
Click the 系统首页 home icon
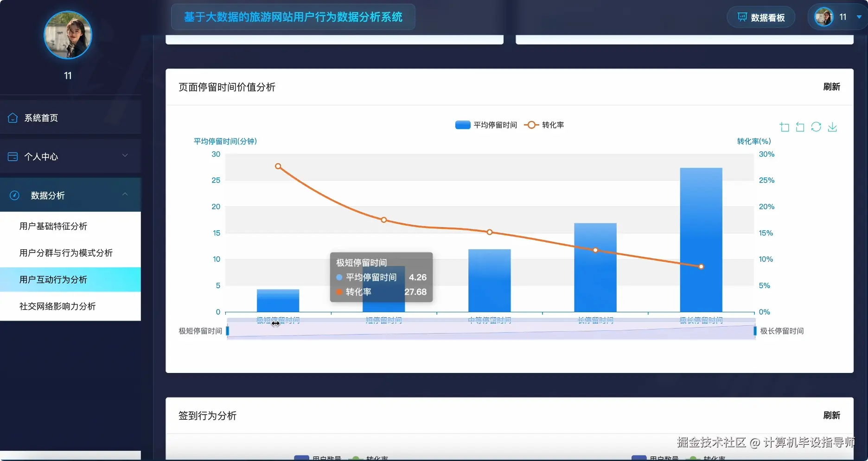click(x=13, y=118)
